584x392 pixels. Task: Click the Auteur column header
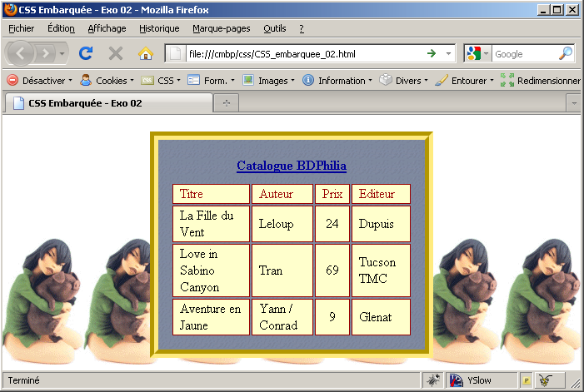282,194
